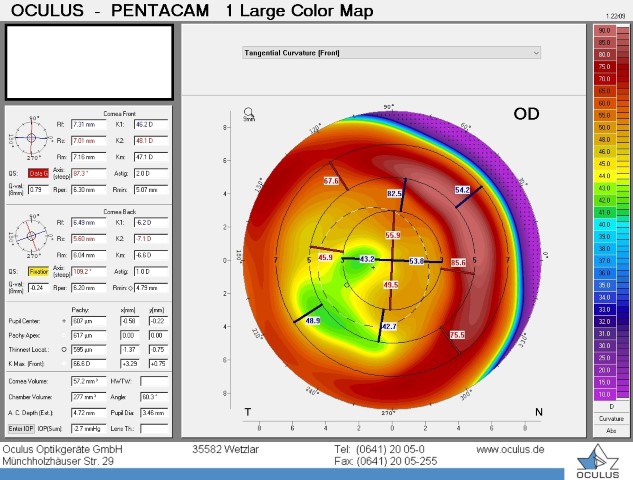
Task: Click the D unit label below color scale
Action: (x=603, y=408)
